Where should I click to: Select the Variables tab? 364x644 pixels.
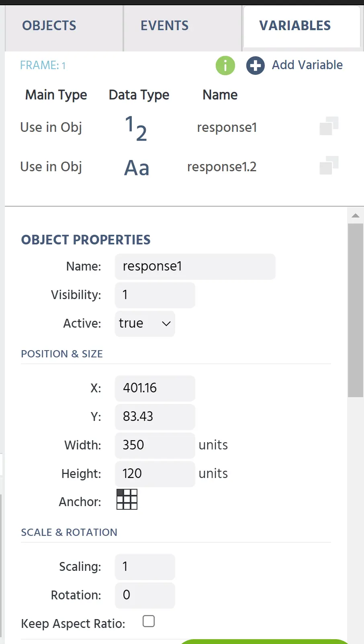pos(295,26)
